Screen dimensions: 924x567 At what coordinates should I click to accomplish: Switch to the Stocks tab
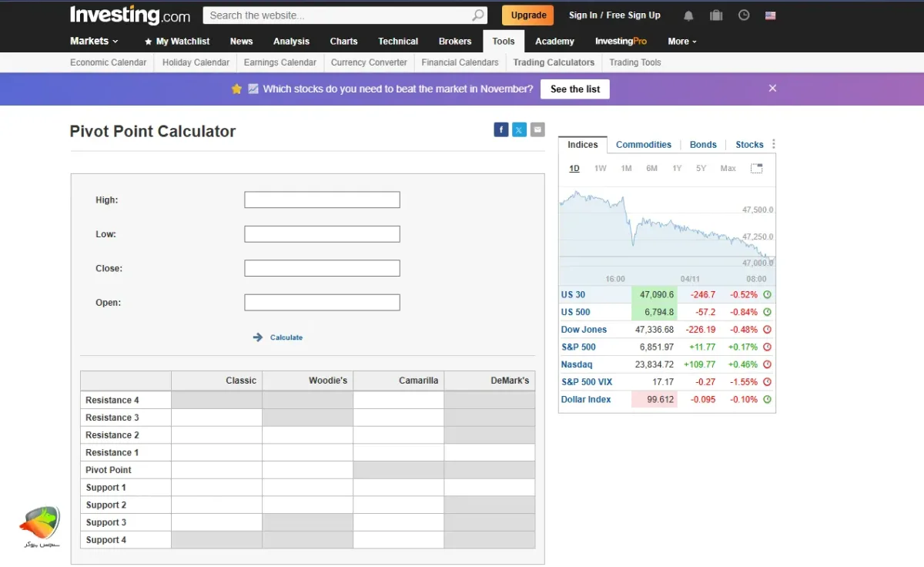point(749,145)
